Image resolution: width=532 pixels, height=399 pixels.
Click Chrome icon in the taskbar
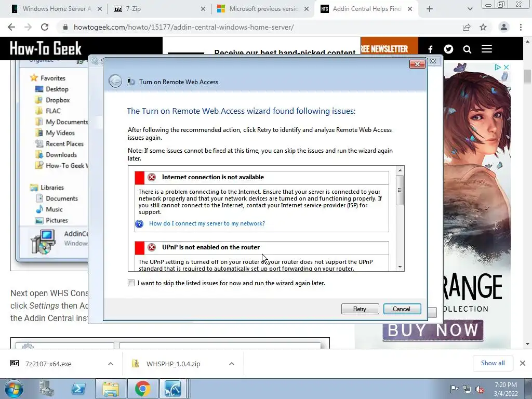pyautogui.click(x=142, y=389)
